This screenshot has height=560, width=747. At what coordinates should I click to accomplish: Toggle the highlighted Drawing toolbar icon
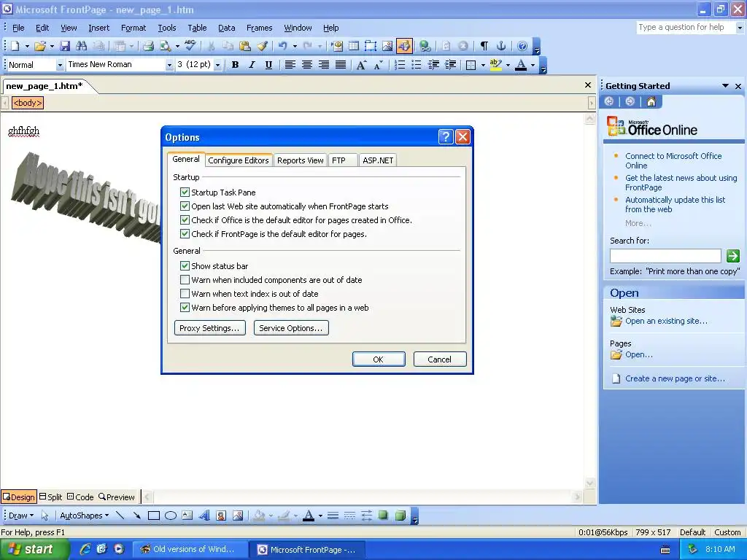coord(404,46)
